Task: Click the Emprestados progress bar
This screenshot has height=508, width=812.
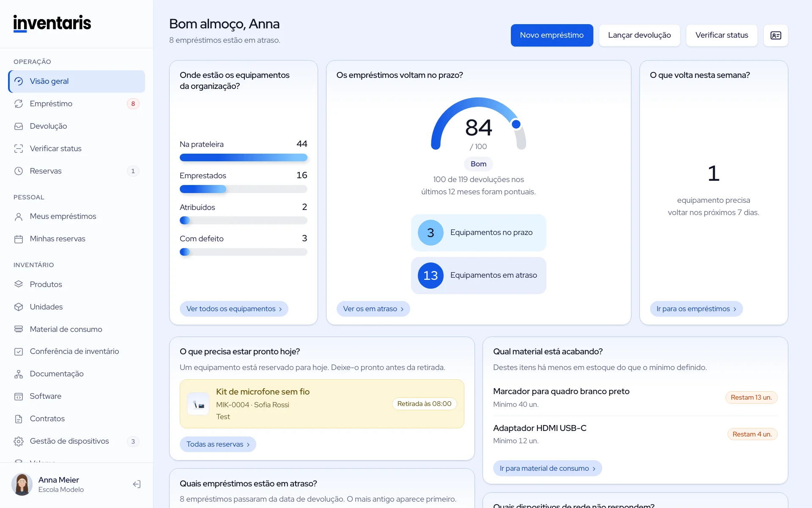Action: (x=244, y=189)
